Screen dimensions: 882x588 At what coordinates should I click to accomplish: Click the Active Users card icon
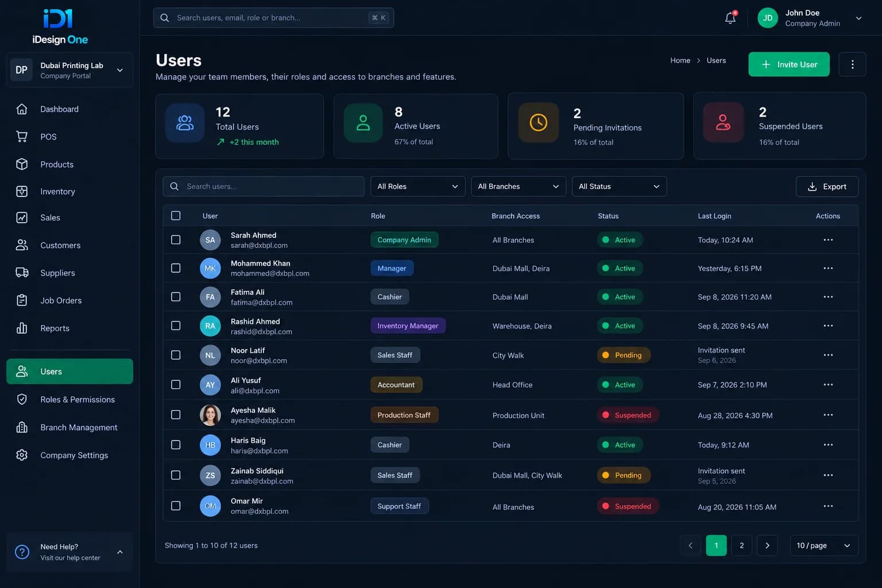pyautogui.click(x=363, y=123)
